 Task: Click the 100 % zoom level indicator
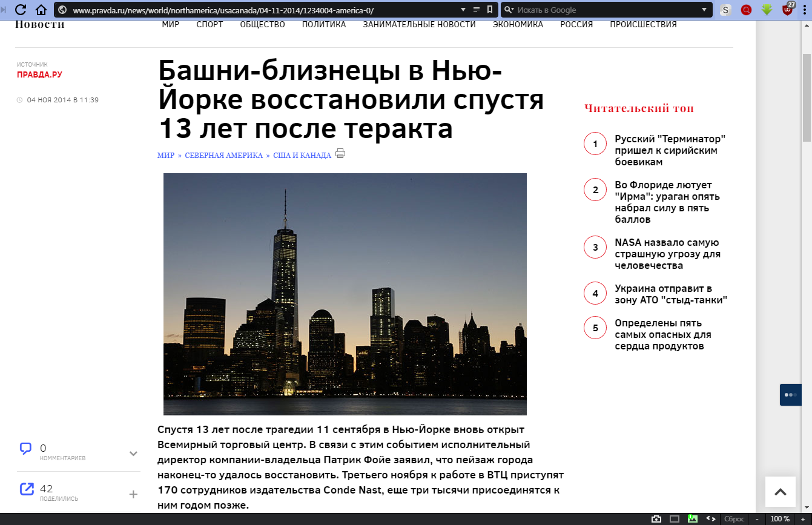780,519
